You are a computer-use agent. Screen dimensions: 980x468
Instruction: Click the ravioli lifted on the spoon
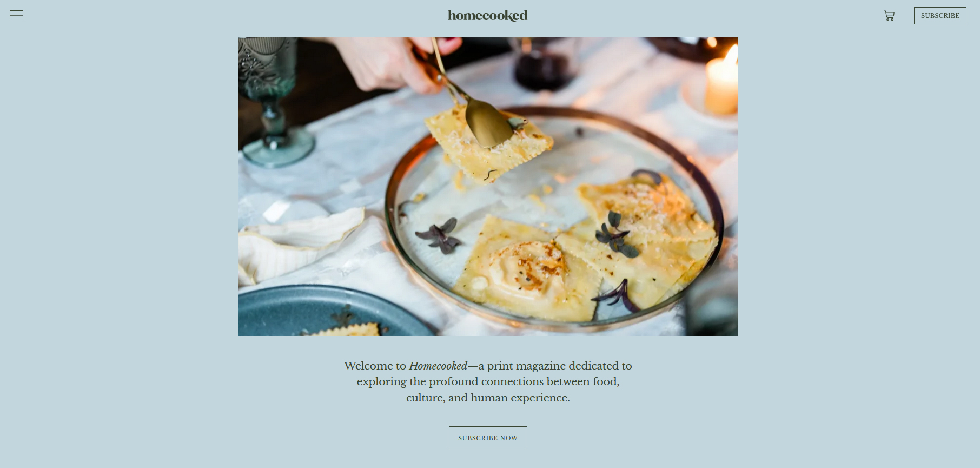(x=488, y=143)
